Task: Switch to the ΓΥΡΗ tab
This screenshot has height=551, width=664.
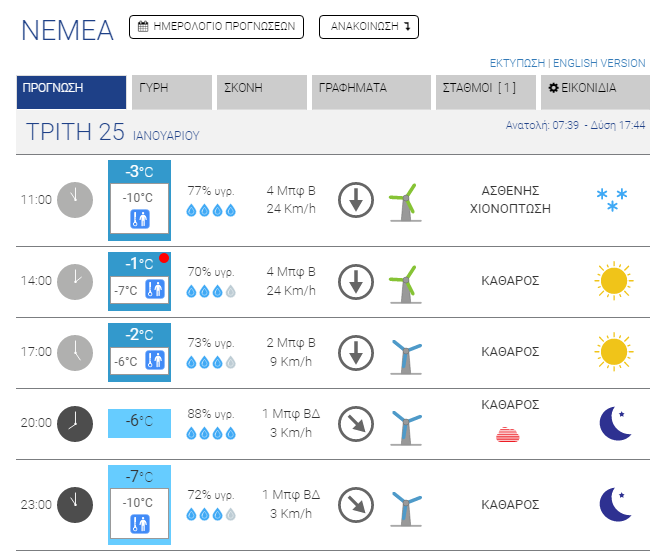Action: (171, 90)
